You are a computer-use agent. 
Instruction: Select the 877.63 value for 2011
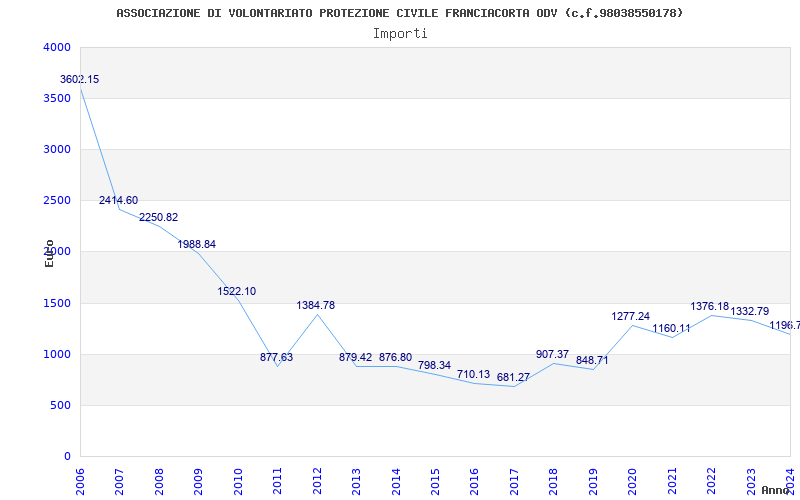click(x=277, y=357)
